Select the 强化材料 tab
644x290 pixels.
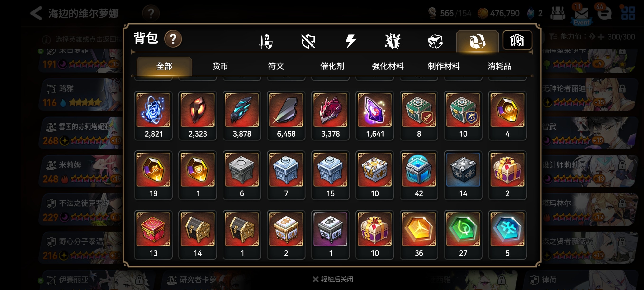point(388,66)
